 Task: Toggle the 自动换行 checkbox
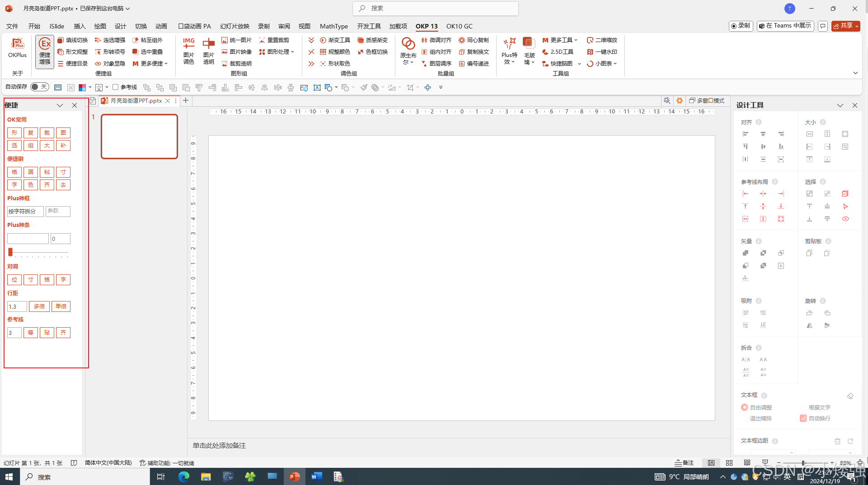point(803,419)
